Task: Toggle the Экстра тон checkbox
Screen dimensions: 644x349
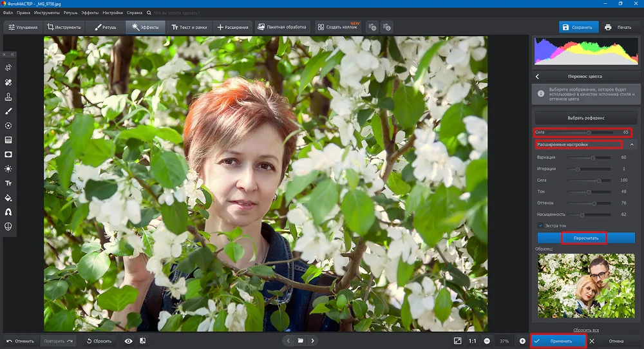Action: click(x=540, y=225)
